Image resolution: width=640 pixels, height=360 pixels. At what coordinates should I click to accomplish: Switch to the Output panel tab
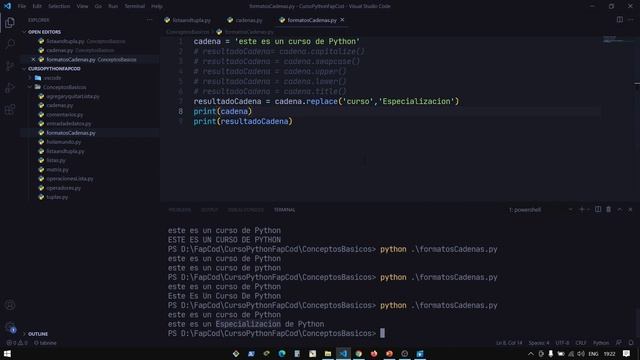pyautogui.click(x=209, y=210)
